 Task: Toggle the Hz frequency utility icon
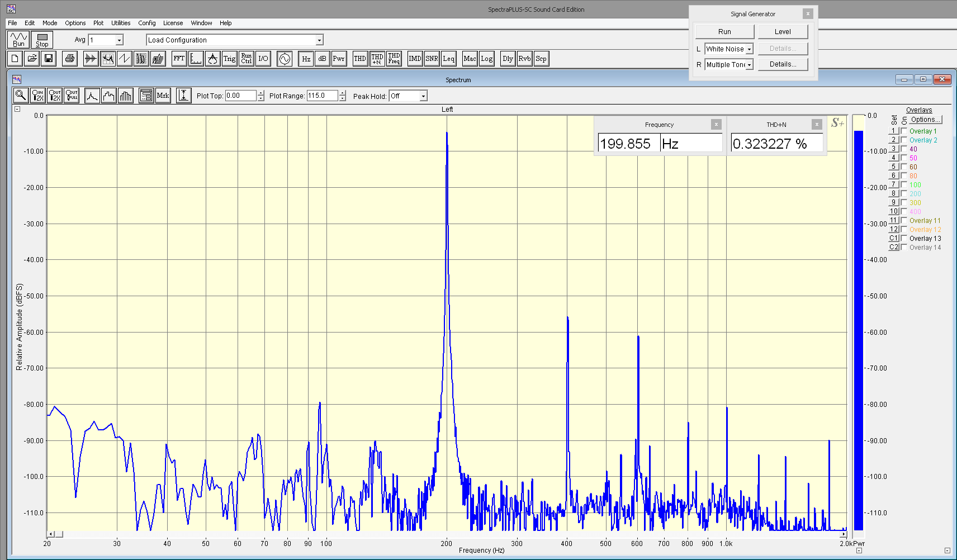306,58
